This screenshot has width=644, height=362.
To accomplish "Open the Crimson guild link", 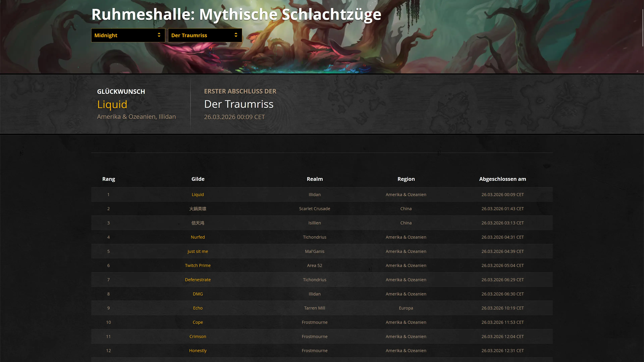I will click(198, 337).
